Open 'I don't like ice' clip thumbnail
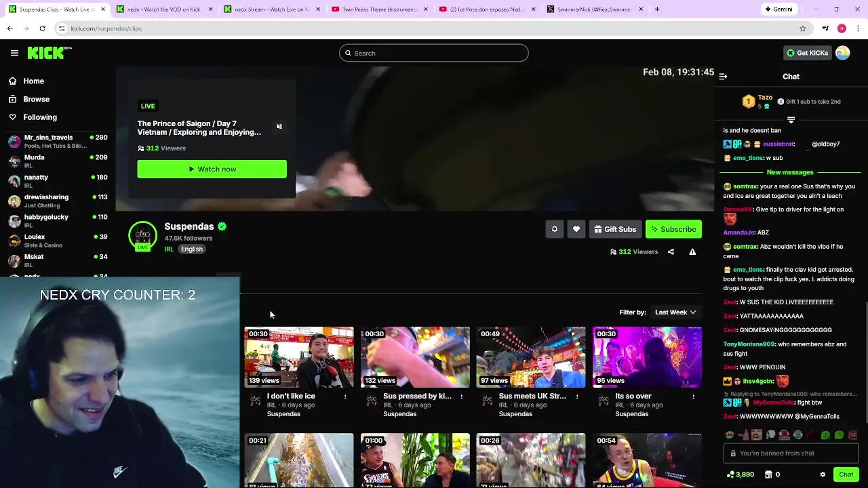This screenshot has height=488, width=868. tap(299, 357)
